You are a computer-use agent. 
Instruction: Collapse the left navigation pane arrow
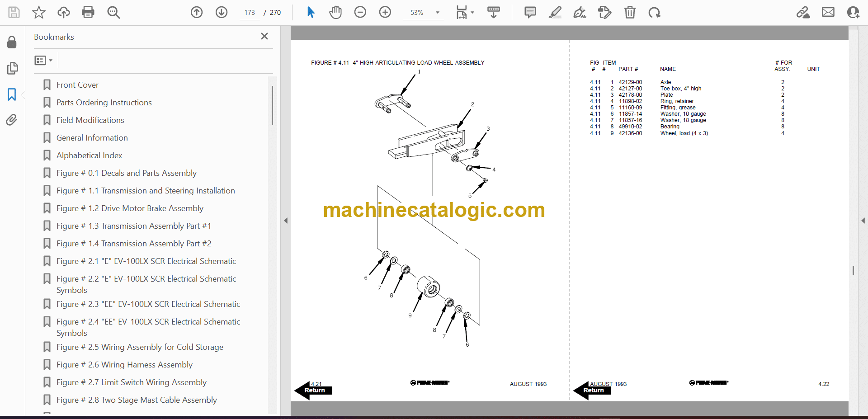coord(286,221)
